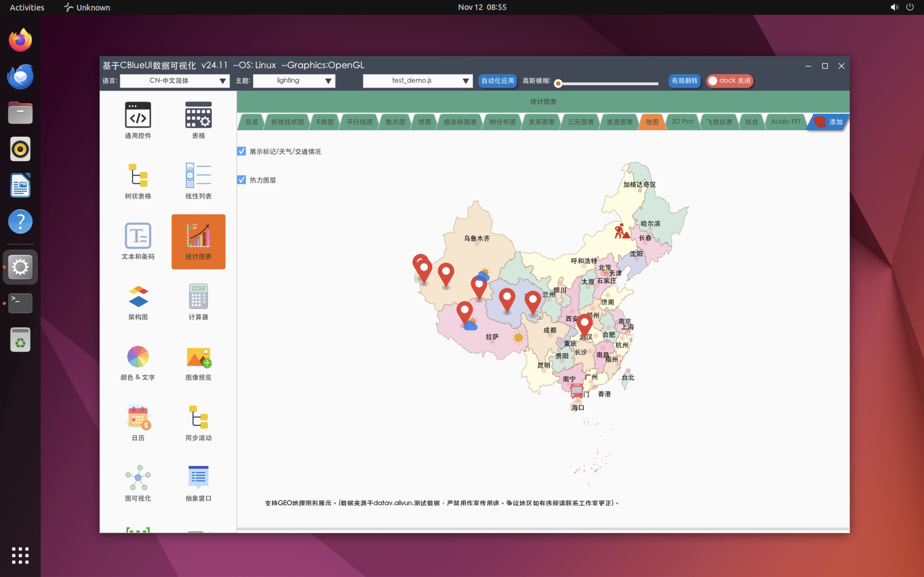Select the 图像预览 image preview icon
The height and width of the screenshot is (577, 924).
pos(198,357)
